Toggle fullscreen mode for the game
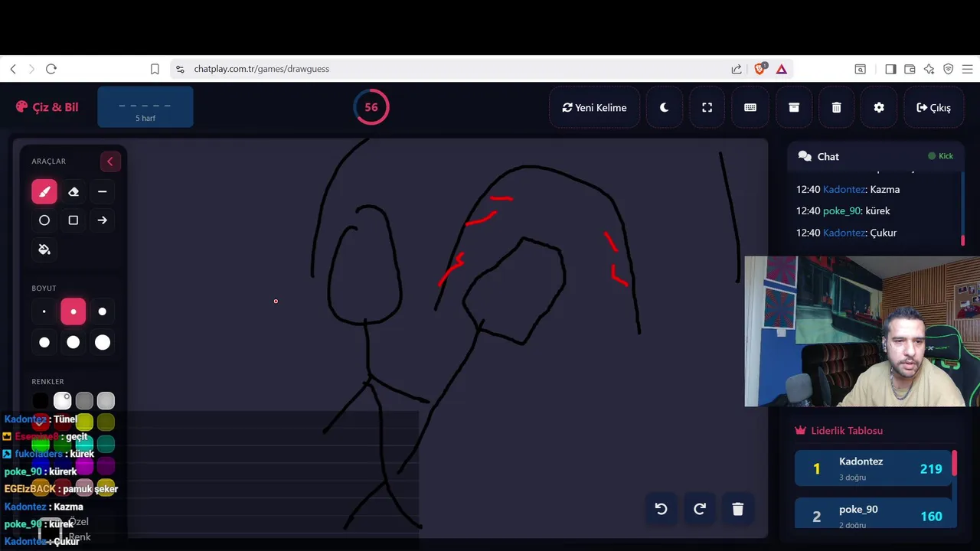 tap(707, 108)
